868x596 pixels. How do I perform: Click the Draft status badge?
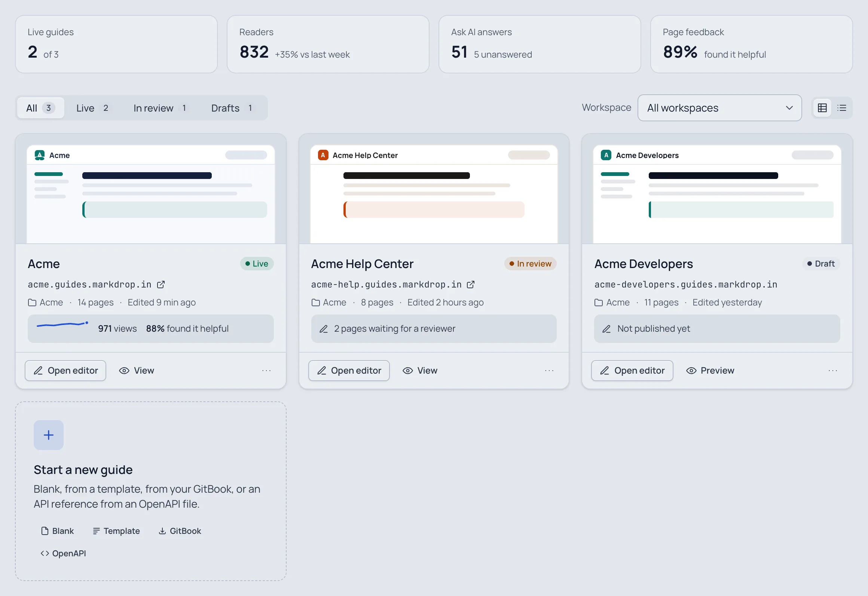821,264
